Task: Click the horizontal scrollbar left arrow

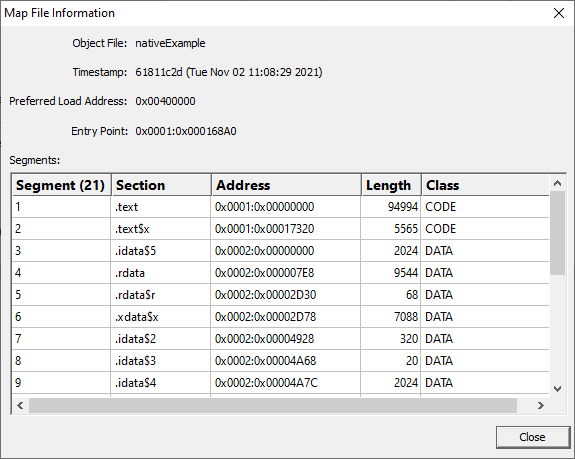Action: (20, 405)
